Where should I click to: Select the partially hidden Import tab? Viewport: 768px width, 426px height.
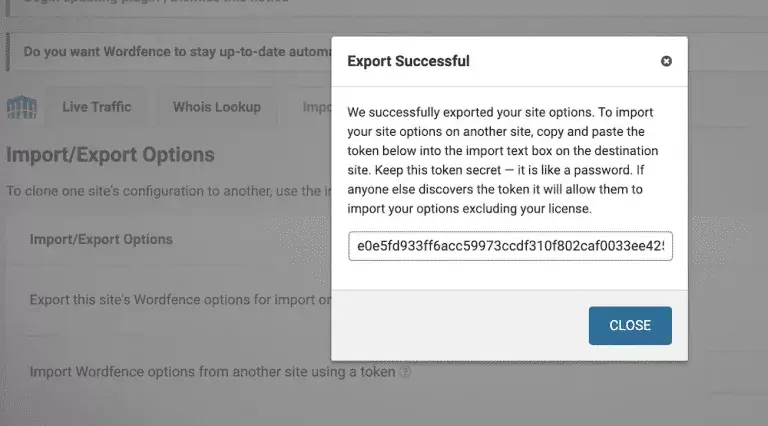[316, 107]
